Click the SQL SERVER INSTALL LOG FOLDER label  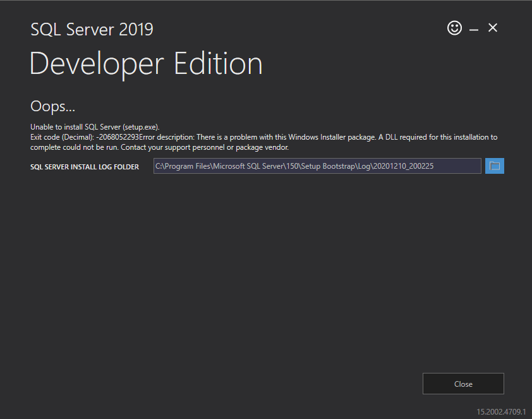pos(85,166)
